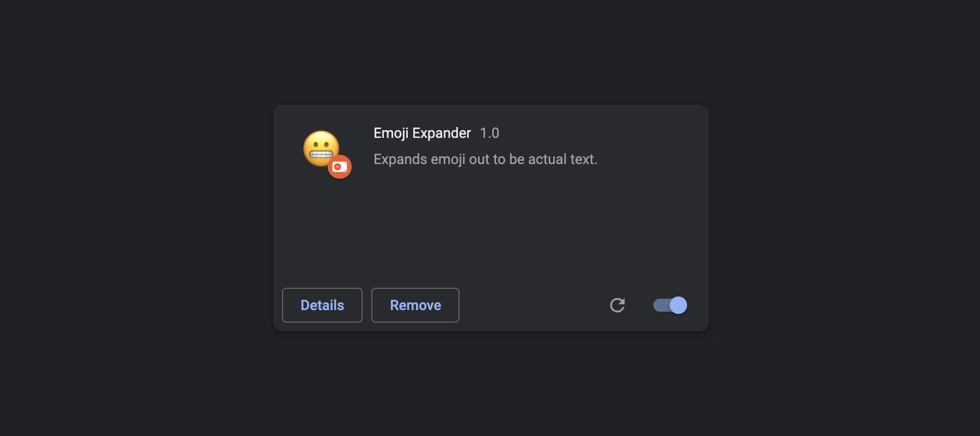
Task: Click the Details button
Action: pyautogui.click(x=322, y=305)
